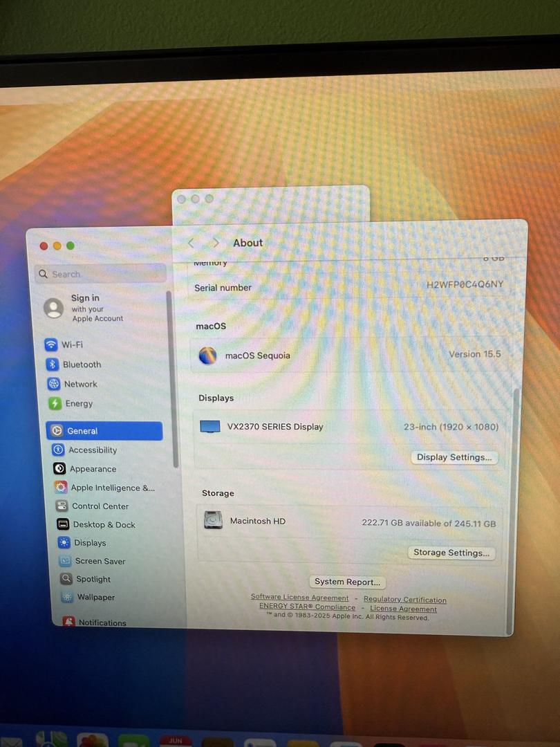Click the account avatar to sign in
560x747 pixels.
(54, 308)
